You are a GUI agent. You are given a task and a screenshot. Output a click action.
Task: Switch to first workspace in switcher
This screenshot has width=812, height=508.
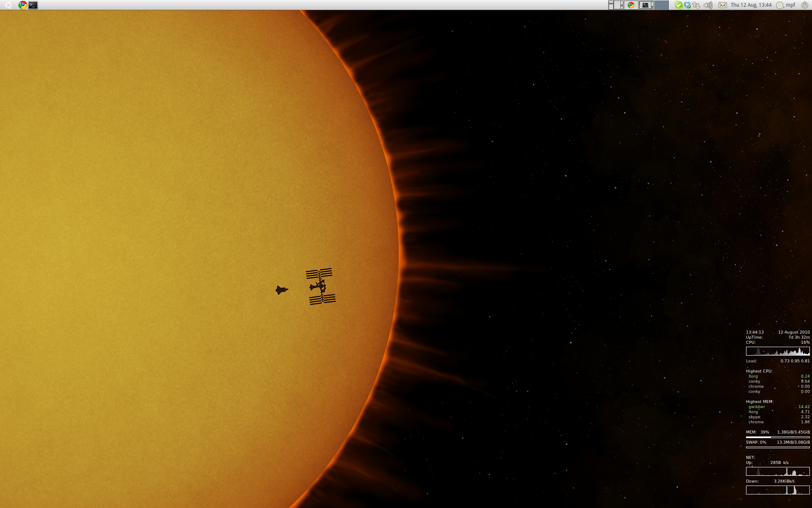(x=616, y=5)
